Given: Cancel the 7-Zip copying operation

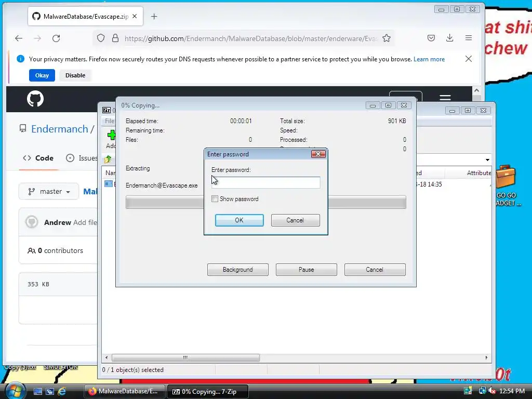Looking at the screenshot, I should [x=375, y=270].
